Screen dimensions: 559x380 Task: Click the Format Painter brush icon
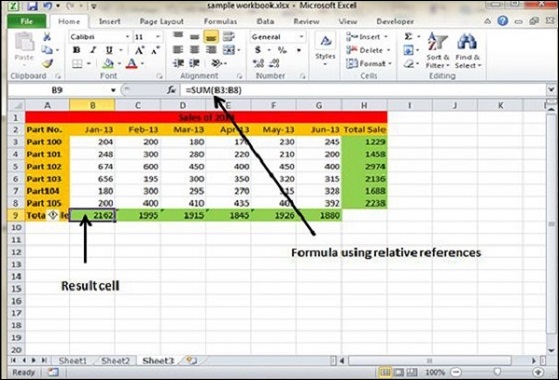click(x=47, y=63)
